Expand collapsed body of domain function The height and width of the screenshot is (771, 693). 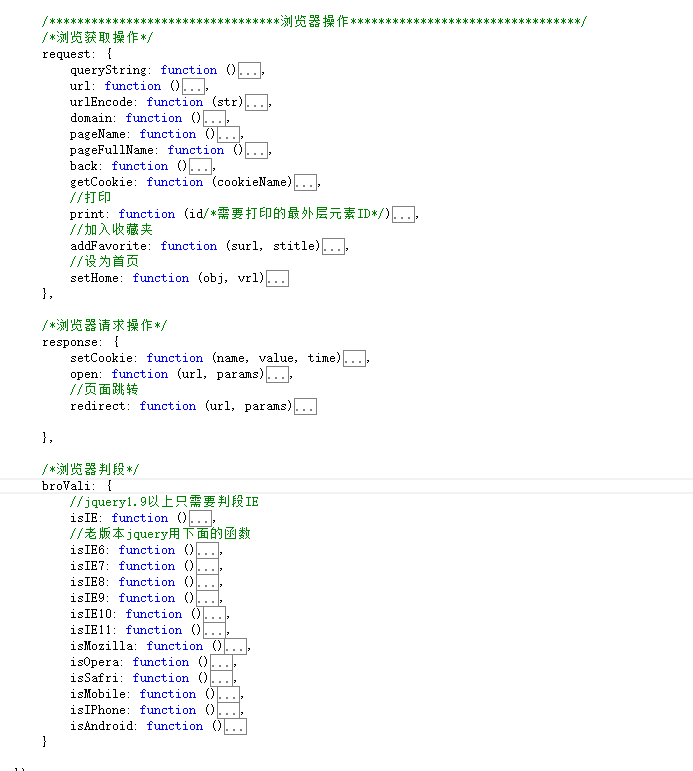point(214,119)
